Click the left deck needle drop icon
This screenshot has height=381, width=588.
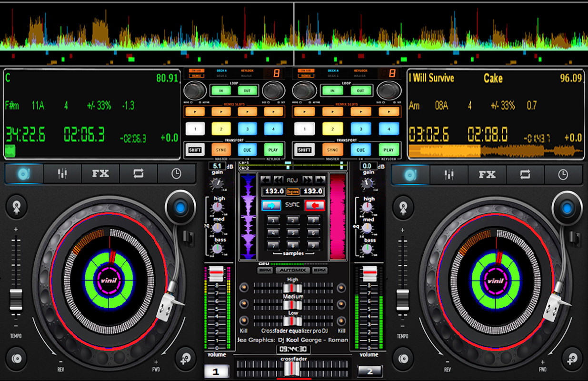click(x=17, y=207)
